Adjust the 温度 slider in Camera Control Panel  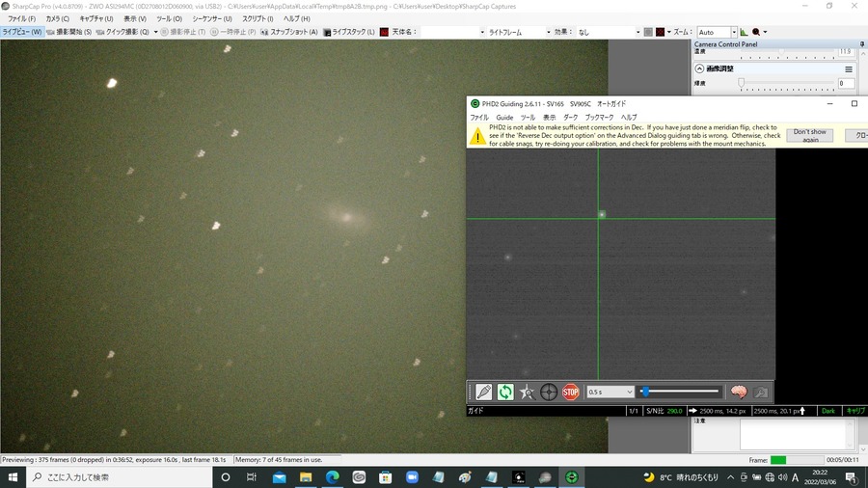point(787,52)
